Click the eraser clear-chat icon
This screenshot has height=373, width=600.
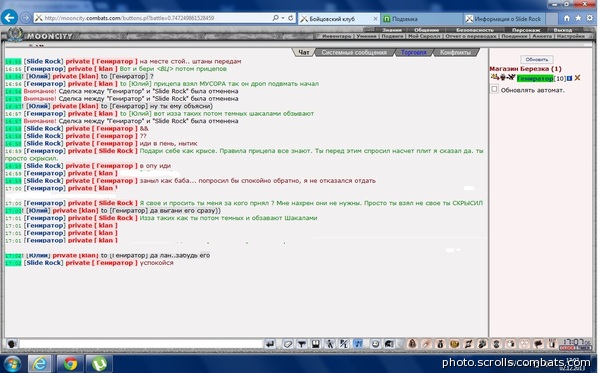click(x=288, y=344)
